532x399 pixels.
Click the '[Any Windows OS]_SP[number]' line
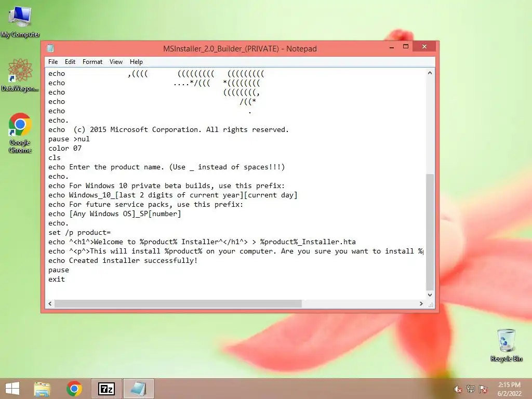click(114, 214)
